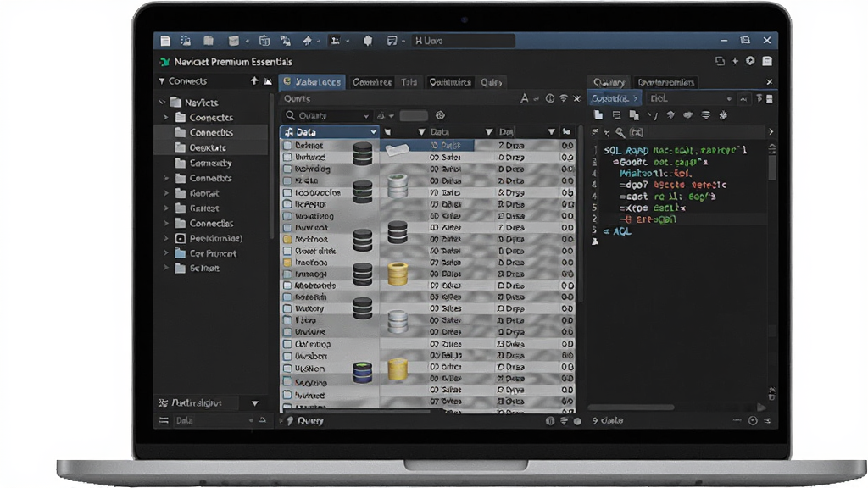Screen dimensions: 868x488
Task: Switch to the Tald tab
Action: [x=409, y=82]
